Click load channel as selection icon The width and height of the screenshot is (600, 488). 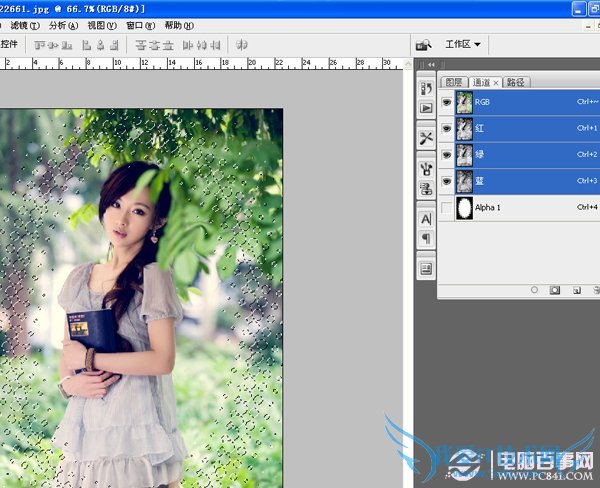tap(534, 290)
